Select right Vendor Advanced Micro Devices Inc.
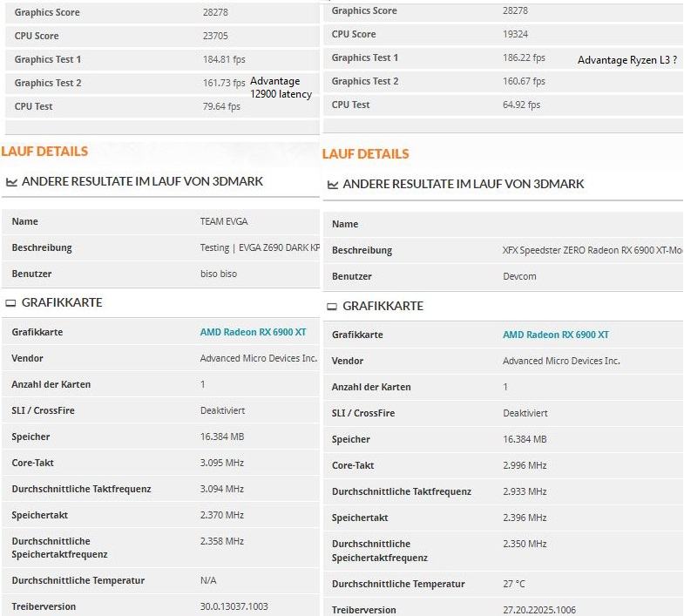Screen dimensions: 684x616 click(x=561, y=361)
